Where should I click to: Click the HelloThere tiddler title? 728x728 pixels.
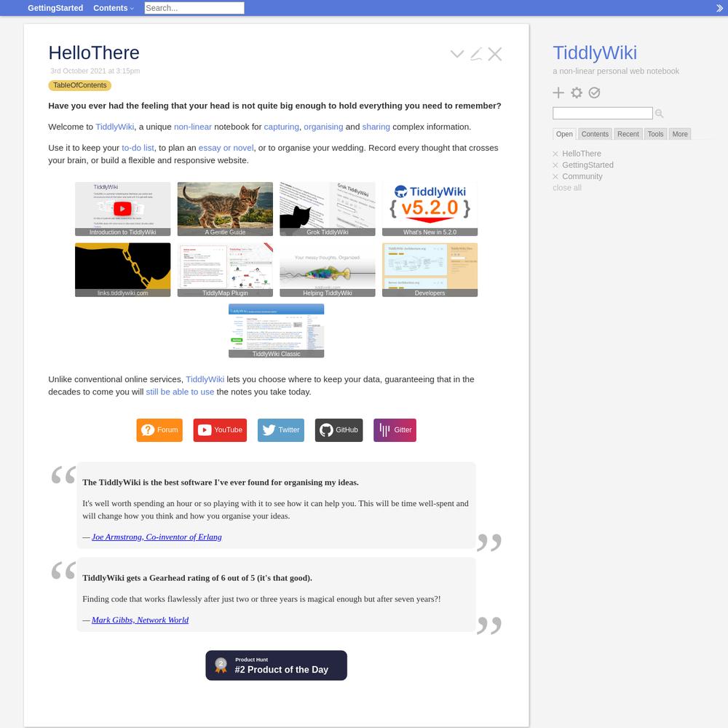tap(94, 53)
